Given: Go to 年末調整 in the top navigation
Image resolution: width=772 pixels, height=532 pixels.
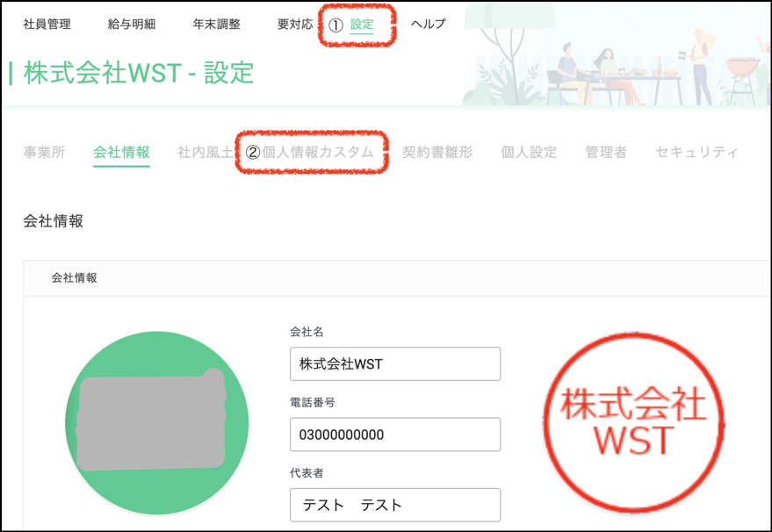Looking at the screenshot, I should pyautogui.click(x=217, y=24).
